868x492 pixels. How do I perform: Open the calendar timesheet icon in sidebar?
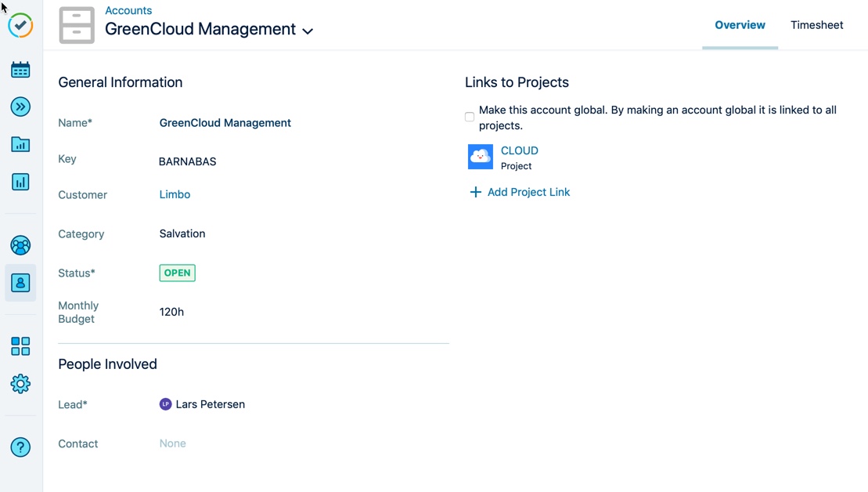20,70
